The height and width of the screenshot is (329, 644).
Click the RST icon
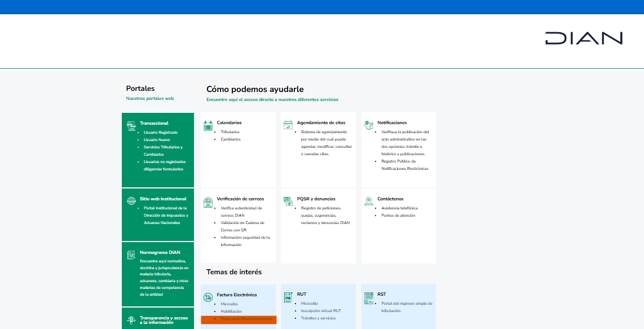pyautogui.click(x=369, y=298)
